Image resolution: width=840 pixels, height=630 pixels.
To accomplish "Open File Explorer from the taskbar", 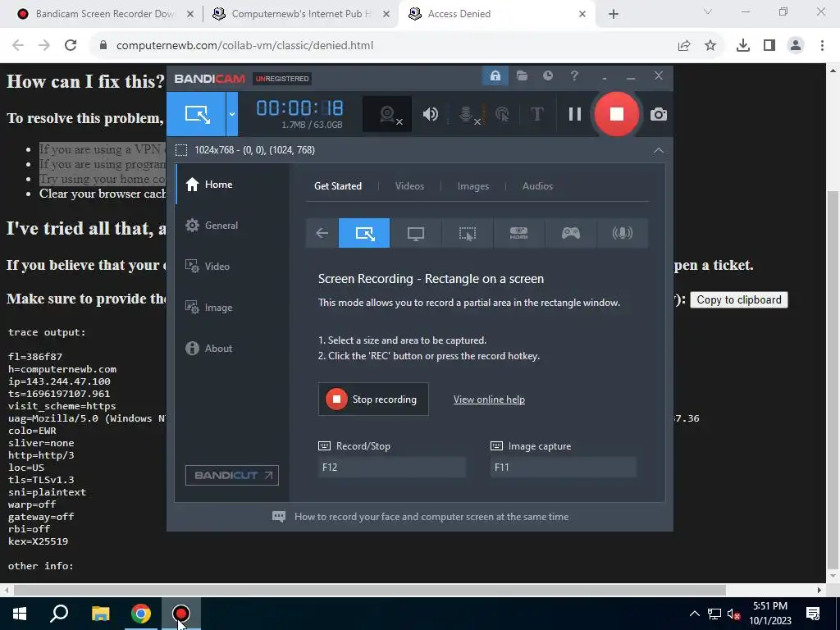I will point(100,614).
